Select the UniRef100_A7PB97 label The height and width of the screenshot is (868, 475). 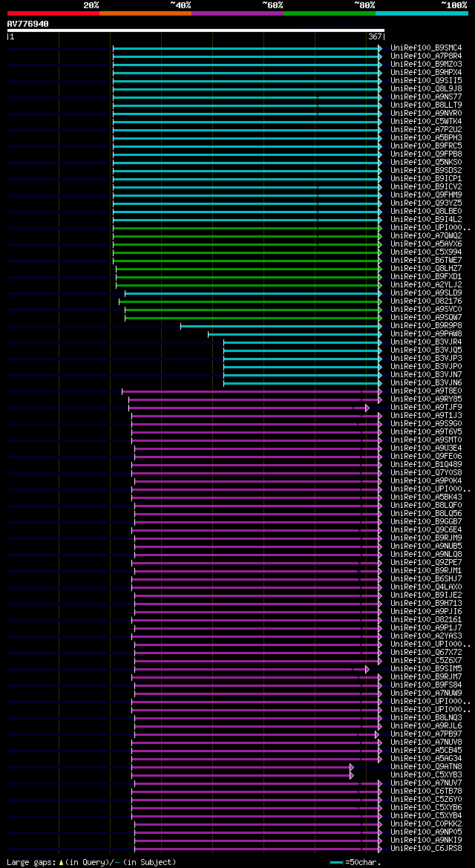(x=426, y=734)
